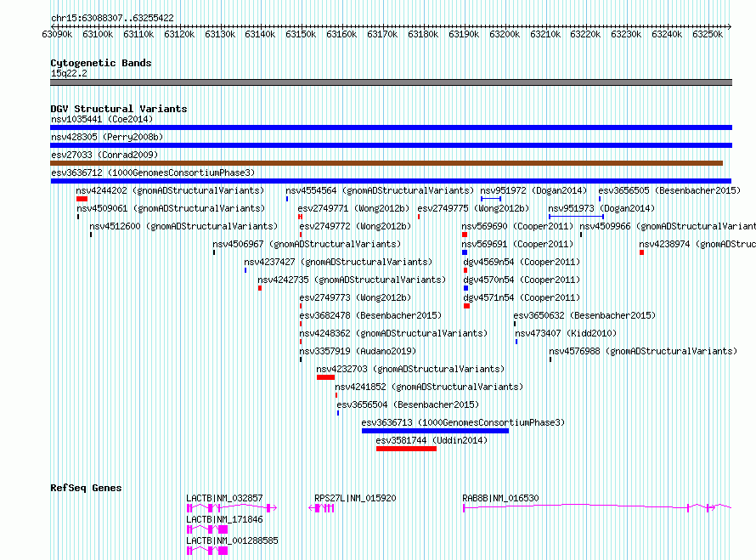The width and height of the screenshot is (756, 560).
Task: Open esv2749773 (Wong2012b) variant
Action: point(355,297)
